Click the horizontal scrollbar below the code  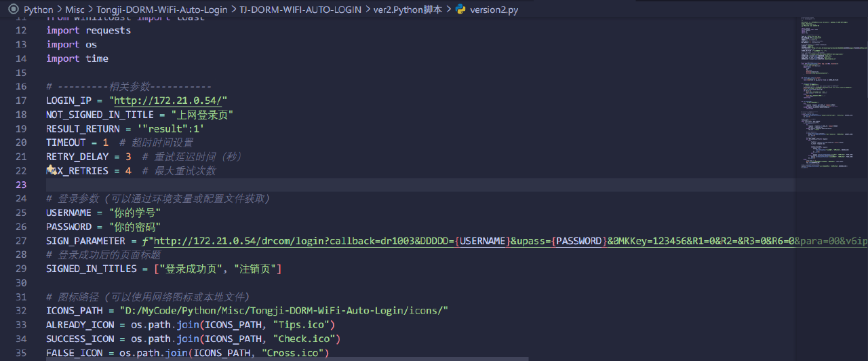(271, 358)
